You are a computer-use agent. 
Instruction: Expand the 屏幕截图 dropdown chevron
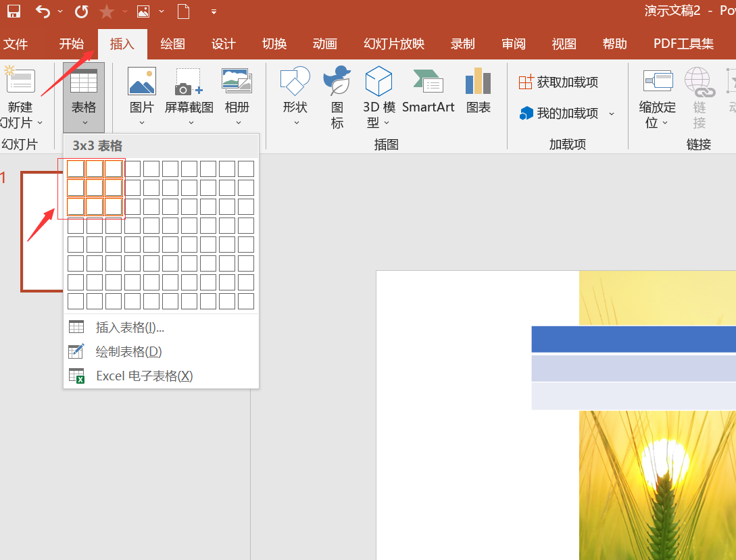(x=191, y=123)
